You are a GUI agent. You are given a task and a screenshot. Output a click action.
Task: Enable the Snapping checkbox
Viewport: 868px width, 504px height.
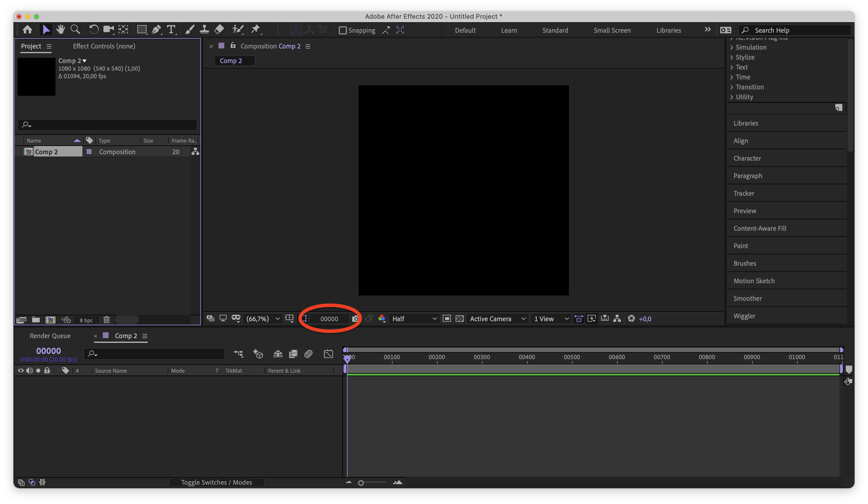click(343, 30)
